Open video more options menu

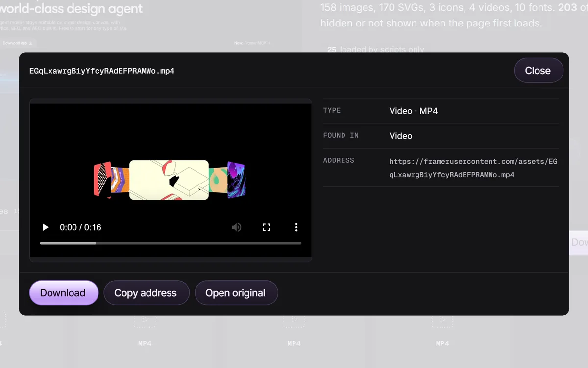click(296, 227)
